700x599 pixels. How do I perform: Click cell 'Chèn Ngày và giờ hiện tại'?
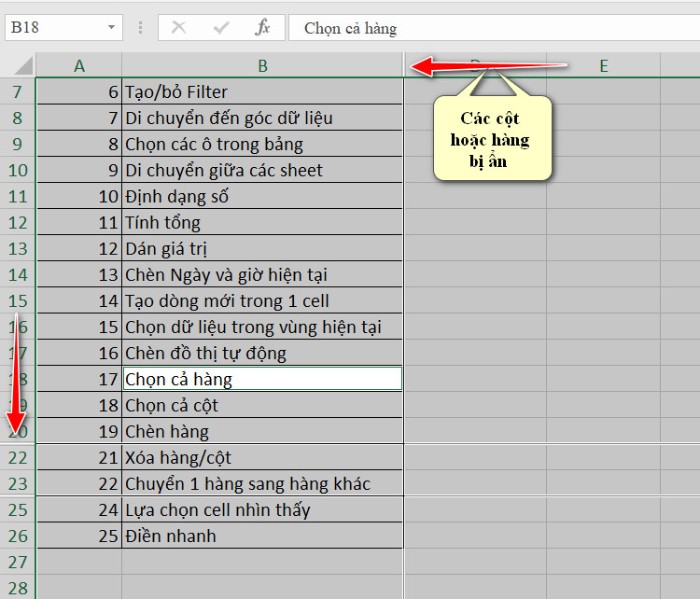(262, 274)
